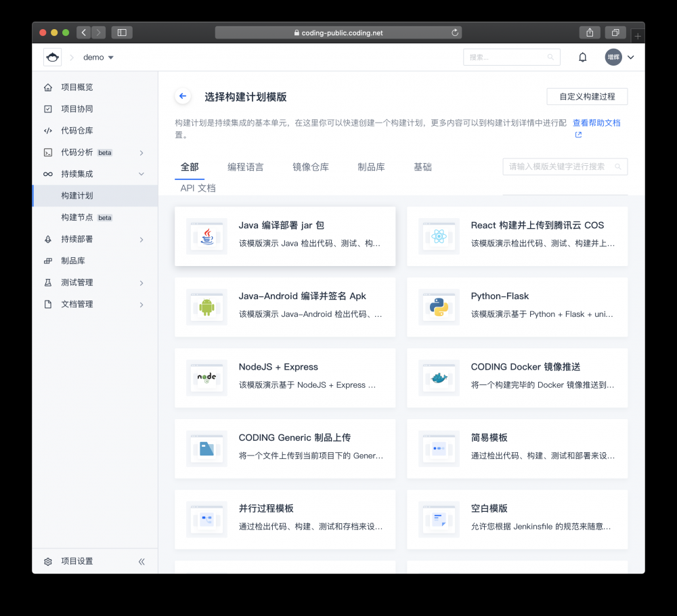Click the Docker whale icon on 镜像推送 card
The width and height of the screenshot is (677, 616).
tap(439, 378)
